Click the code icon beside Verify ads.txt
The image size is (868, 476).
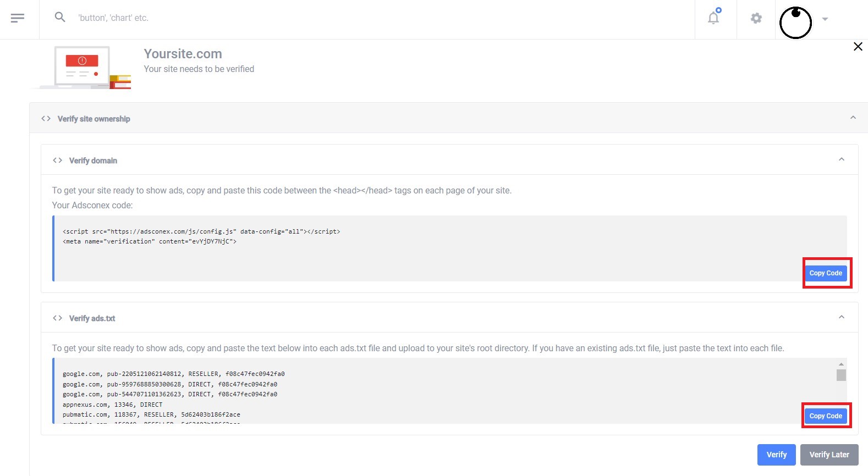pos(57,318)
